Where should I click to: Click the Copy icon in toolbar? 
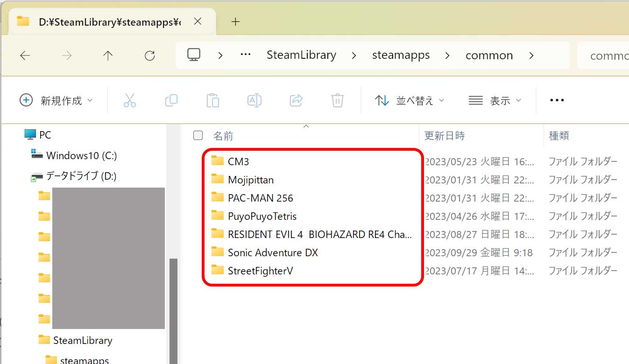point(171,100)
